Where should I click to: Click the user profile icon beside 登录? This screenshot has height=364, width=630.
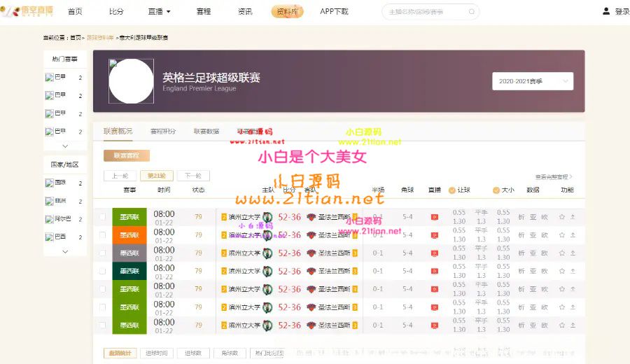[606, 11]
